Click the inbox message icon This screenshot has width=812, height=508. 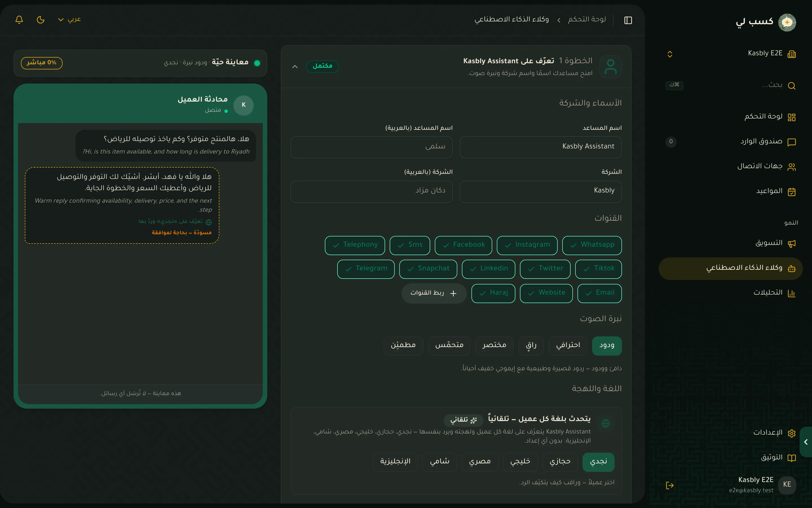click(x=791, y=142)
